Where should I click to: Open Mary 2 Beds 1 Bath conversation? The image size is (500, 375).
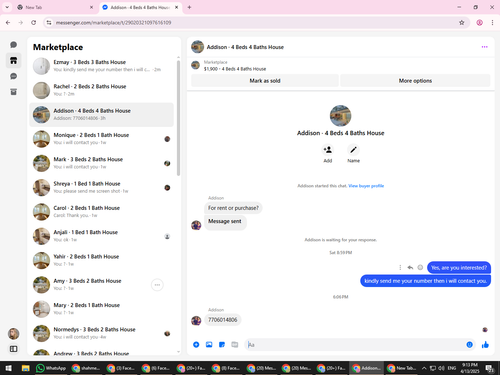[x=102, y=309]
